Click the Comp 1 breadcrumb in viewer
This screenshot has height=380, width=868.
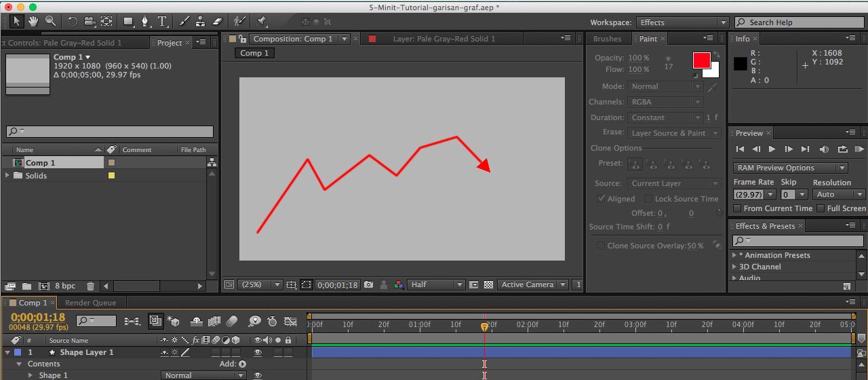[254, 53]
